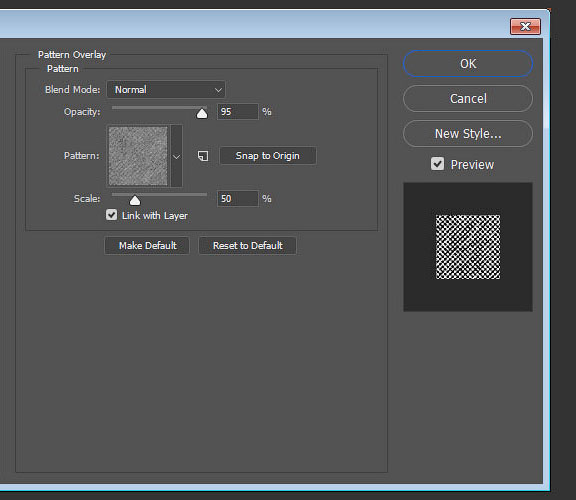Click the gray pattern swatch thumbnail
The height and width of the screenshot is (500, 576).
click(138, 156)
